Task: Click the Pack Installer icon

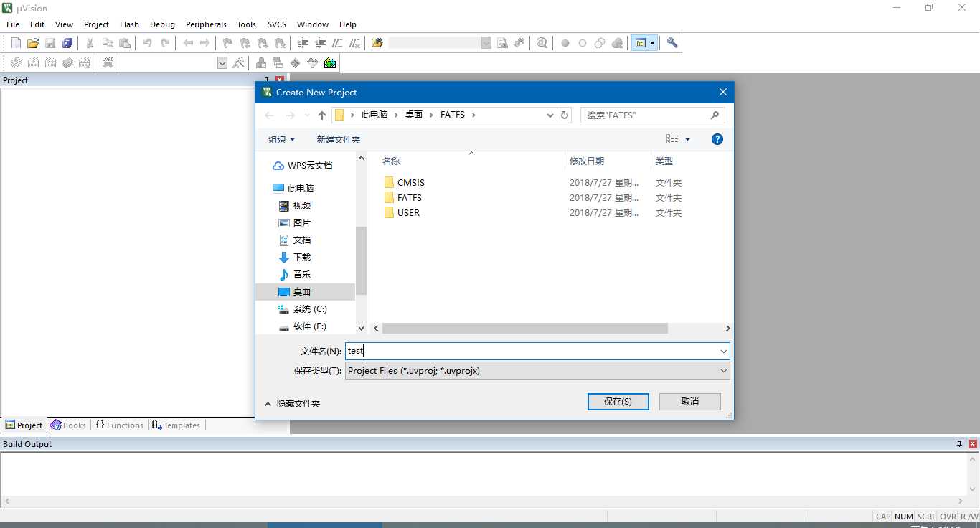Action: (330, 63)
